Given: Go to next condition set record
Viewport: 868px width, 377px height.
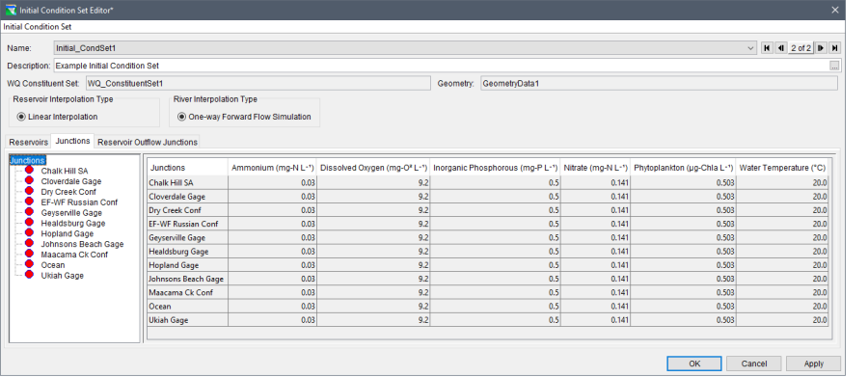Looking at the screenshot, I should (821, 48).
